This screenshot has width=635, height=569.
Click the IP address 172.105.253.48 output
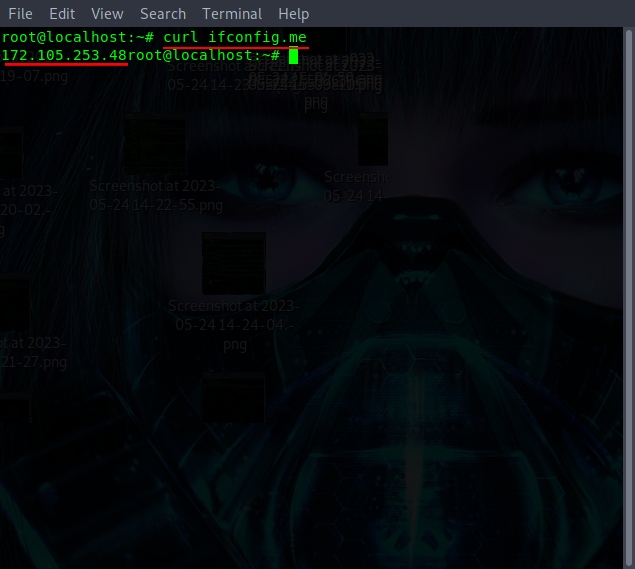tap(64, 55)
